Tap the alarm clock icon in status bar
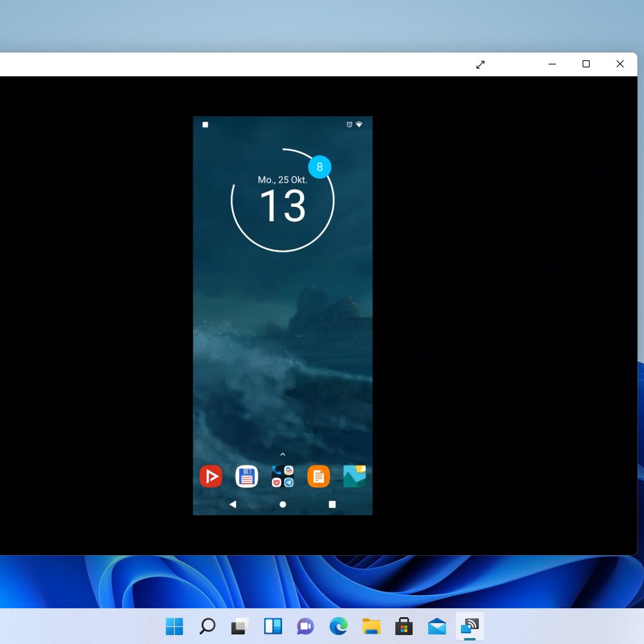Viewport: 644px width, 644px height. coord(349,125)
